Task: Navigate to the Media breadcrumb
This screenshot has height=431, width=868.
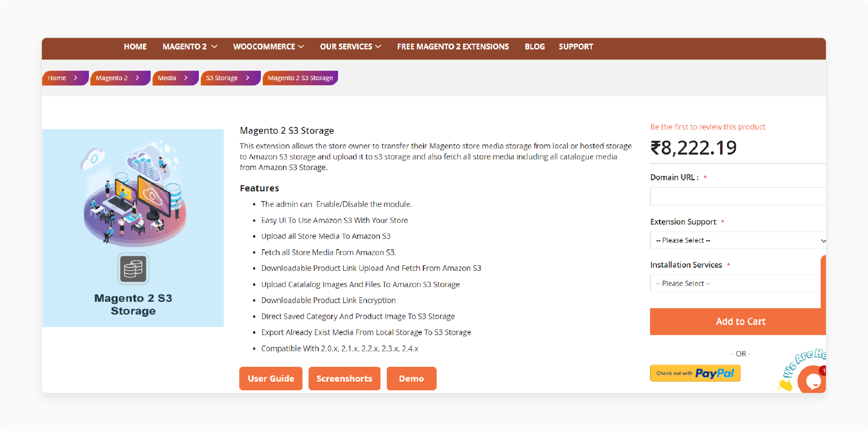Action: point(167,78)
